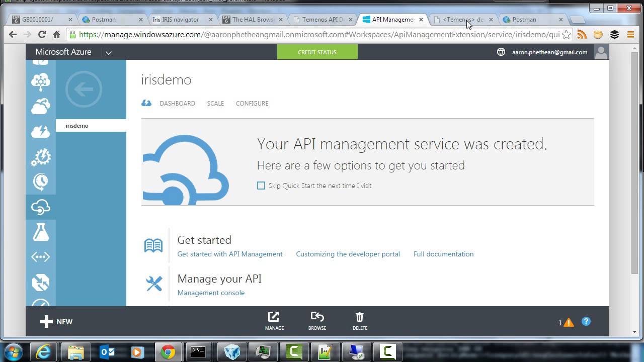Select irisdemo in the service list

(x=91, y=126)
